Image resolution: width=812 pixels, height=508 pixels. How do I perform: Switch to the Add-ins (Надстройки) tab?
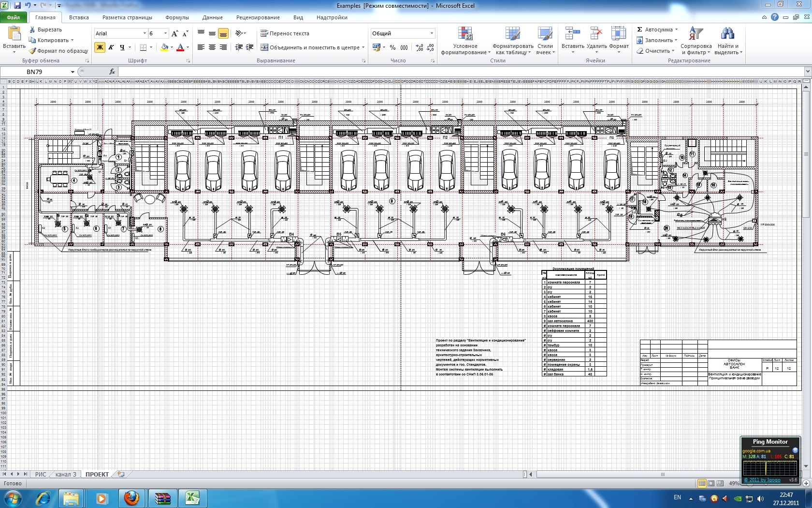click(x=332, y=17)
